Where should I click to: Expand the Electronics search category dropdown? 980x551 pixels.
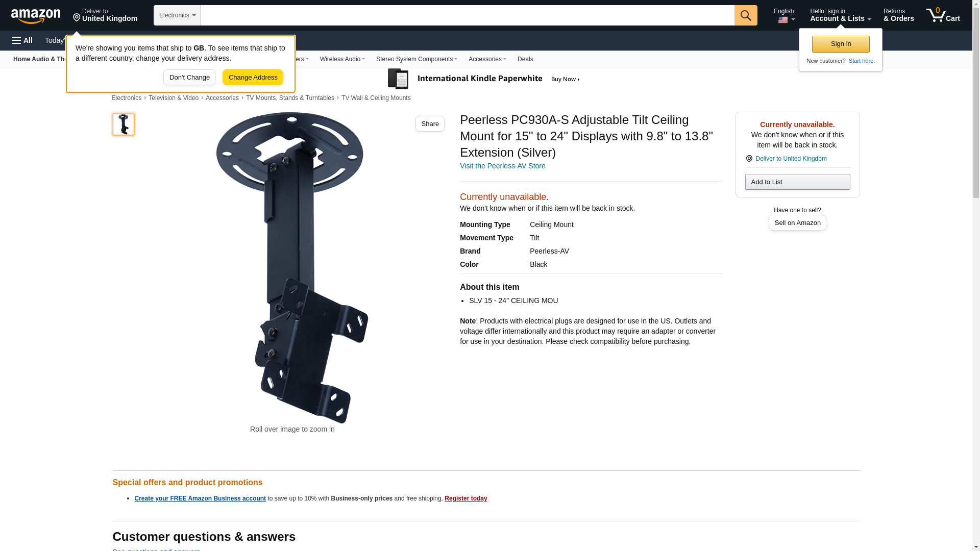tap(177, 15)
